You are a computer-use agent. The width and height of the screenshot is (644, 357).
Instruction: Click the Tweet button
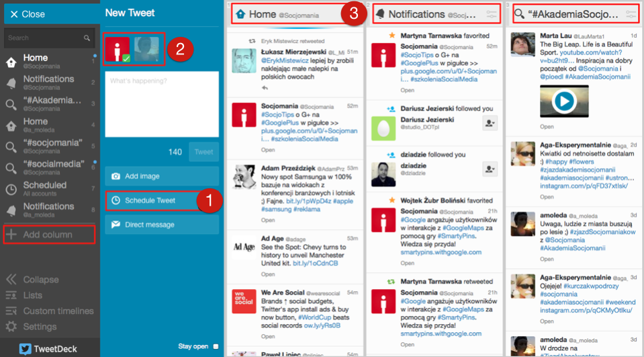tap(203, 152)
